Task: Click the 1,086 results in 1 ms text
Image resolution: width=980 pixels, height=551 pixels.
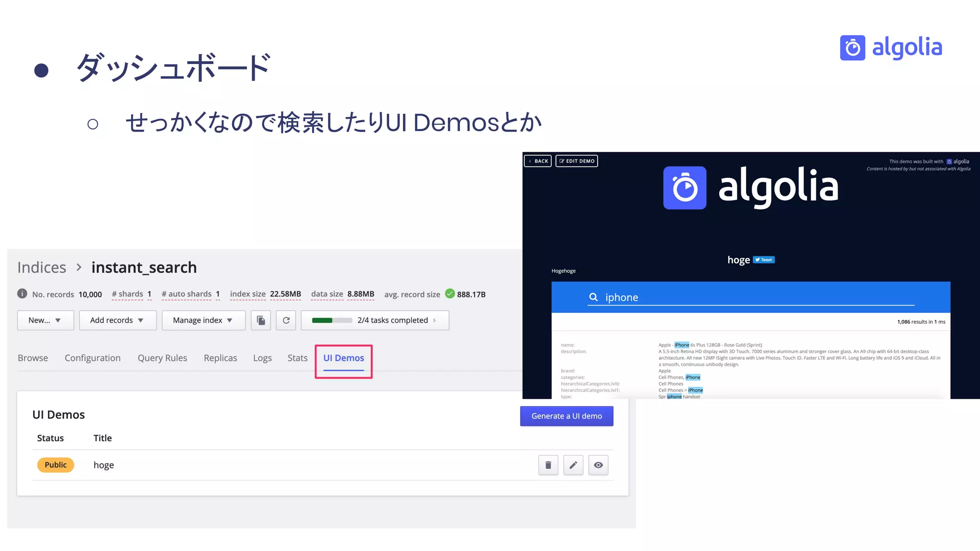Action: tap(921, 322)
